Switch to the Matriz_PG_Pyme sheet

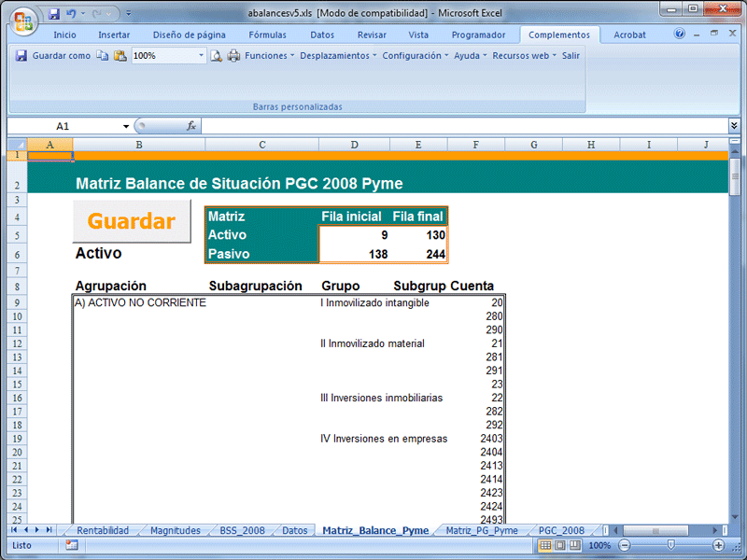pyautogui.click(x=482, y=530)
